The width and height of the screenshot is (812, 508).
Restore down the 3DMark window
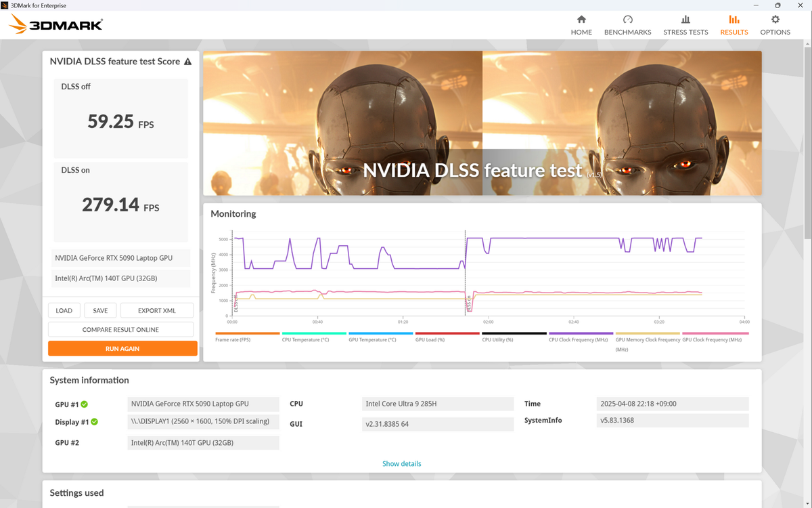777,5
